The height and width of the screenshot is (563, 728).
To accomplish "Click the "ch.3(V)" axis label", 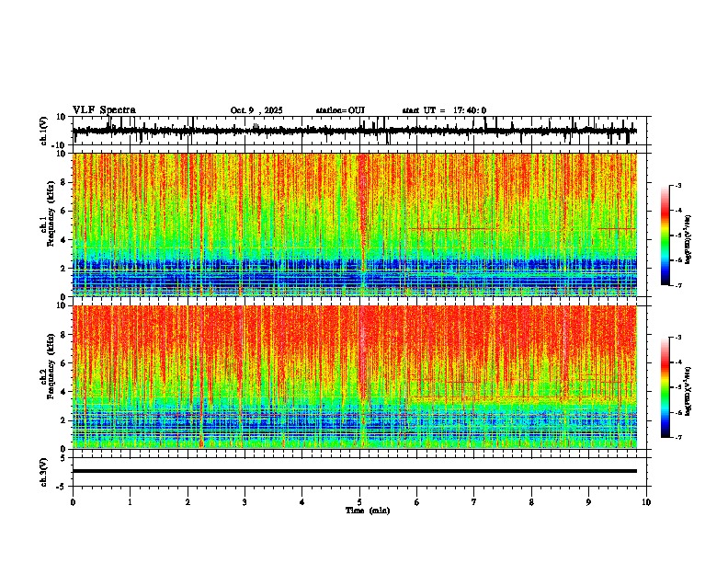I will tap(43, 472).
